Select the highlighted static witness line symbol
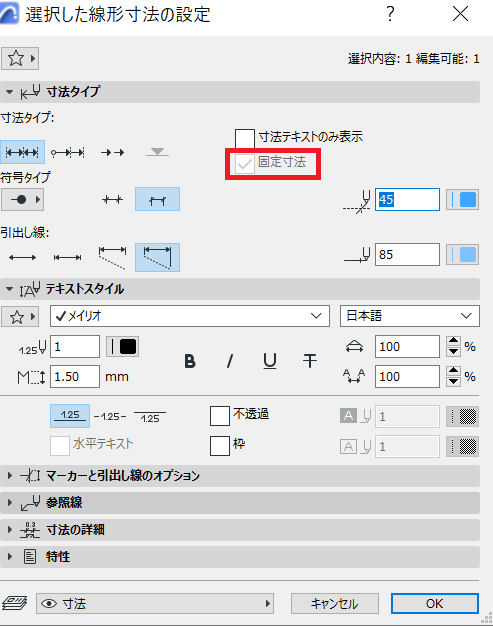The image size is (493, 626). pyautogui.click(x=157, y=199)
